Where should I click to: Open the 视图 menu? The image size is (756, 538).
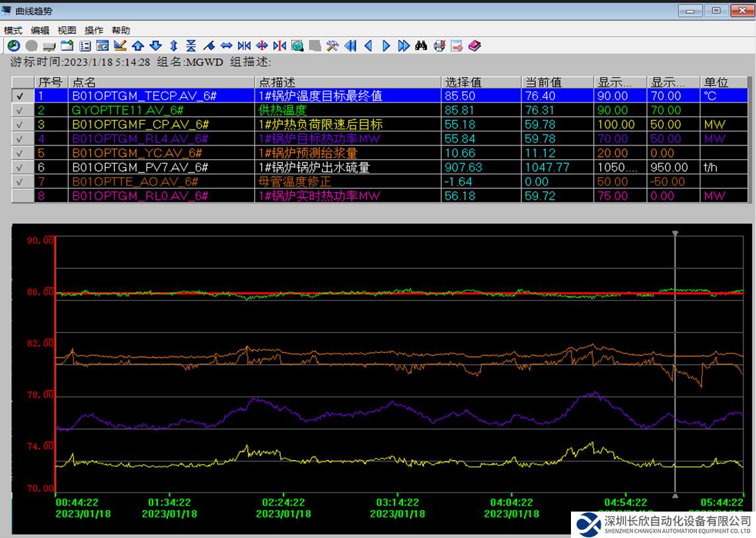pos(67,30)
